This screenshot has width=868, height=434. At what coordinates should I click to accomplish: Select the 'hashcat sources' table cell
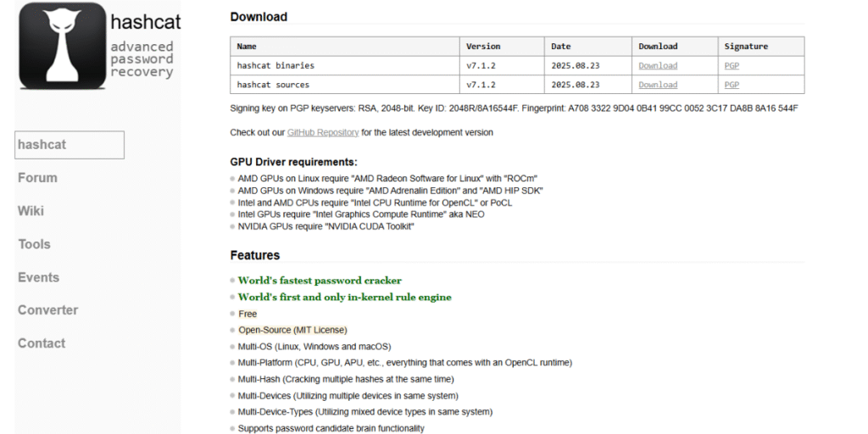tap(345, 85)
